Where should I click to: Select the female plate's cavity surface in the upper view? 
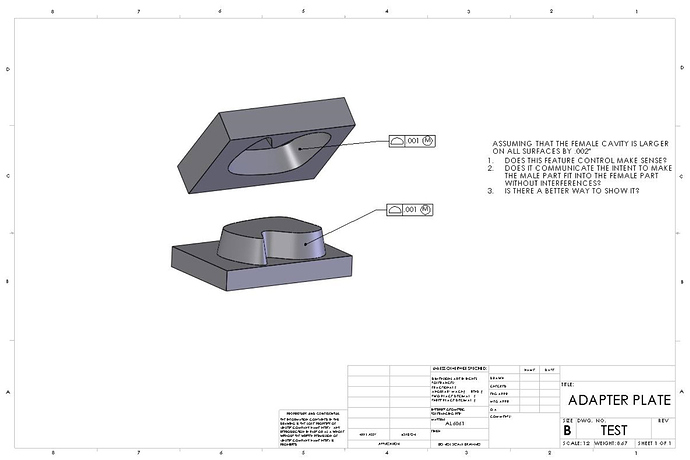tap(282, 154)
